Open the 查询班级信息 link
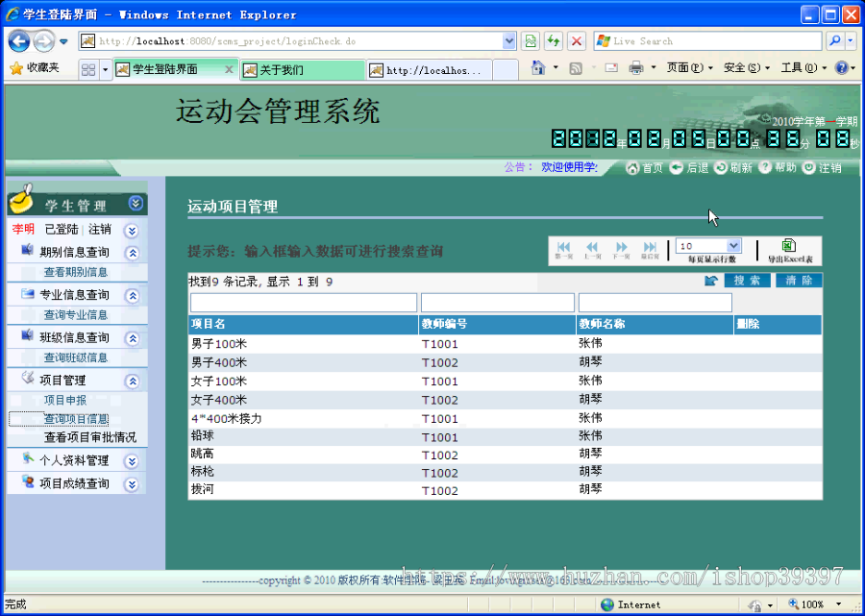 [76, 357]
